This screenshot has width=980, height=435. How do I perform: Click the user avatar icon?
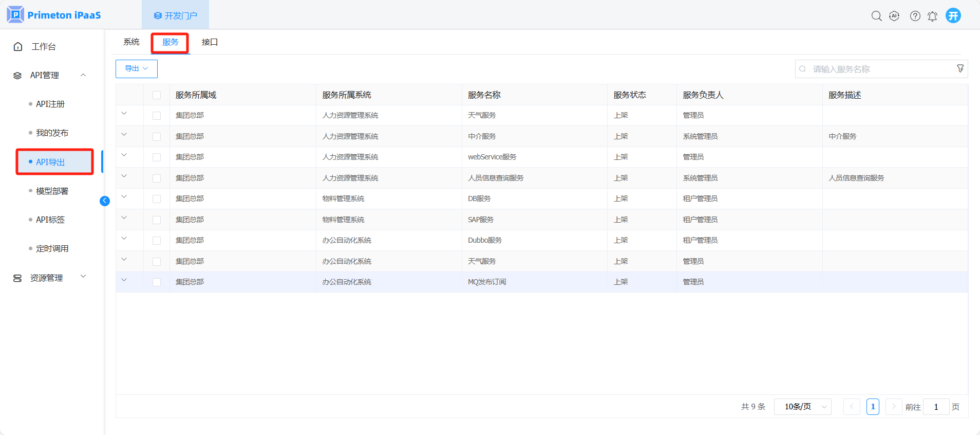(x=953, y=16)
